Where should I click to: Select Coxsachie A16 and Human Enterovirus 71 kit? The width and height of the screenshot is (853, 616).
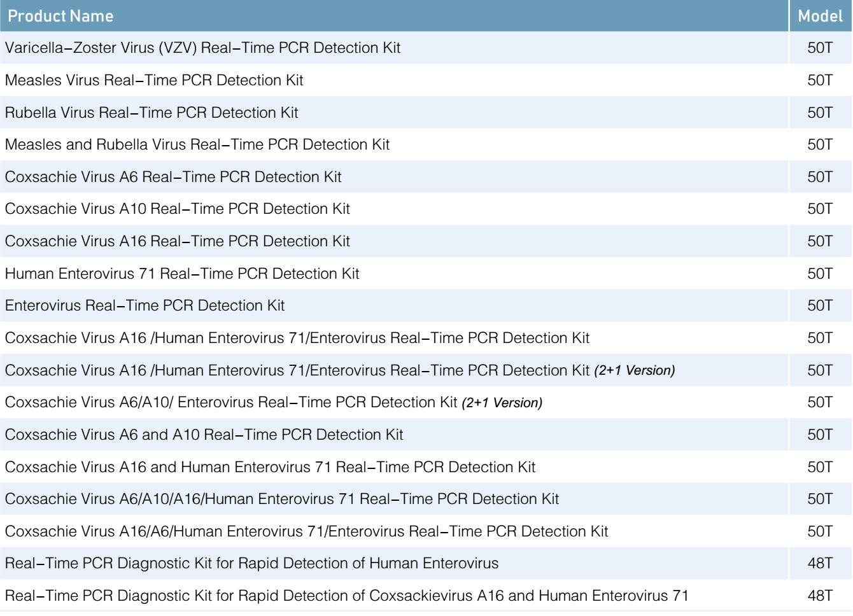click(270, 467)
